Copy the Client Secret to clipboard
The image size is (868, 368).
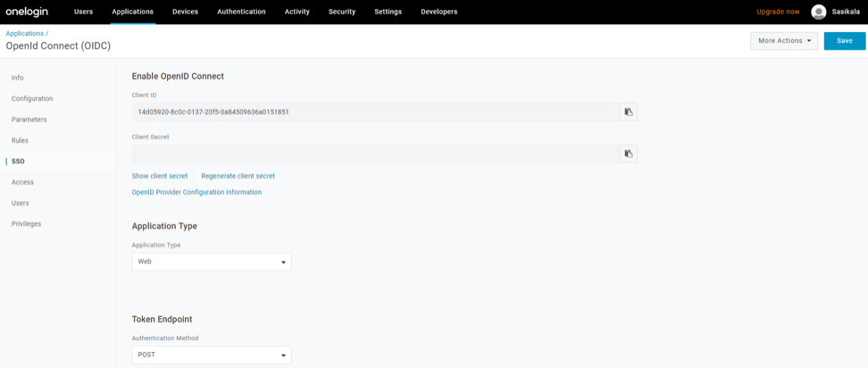629,154
